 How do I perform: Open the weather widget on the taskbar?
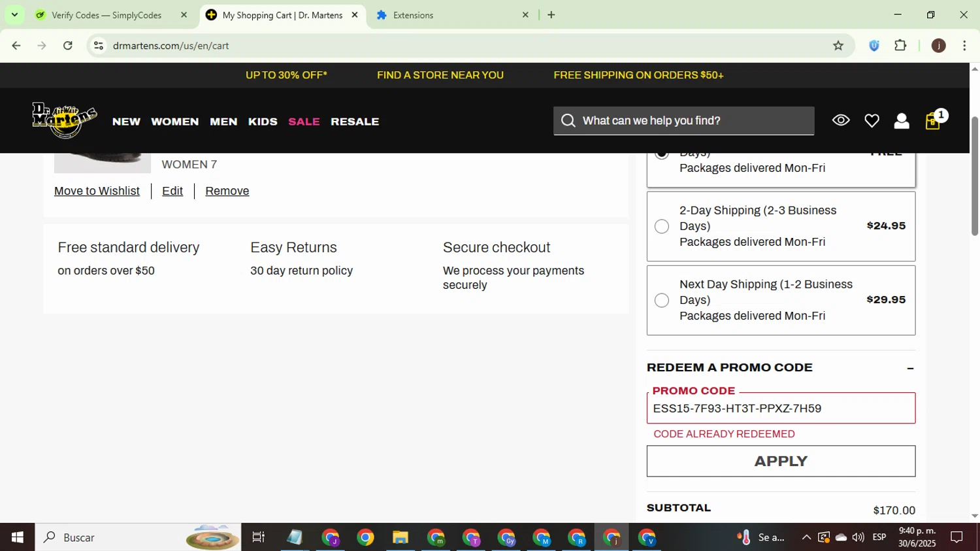[x=762, y=537]
